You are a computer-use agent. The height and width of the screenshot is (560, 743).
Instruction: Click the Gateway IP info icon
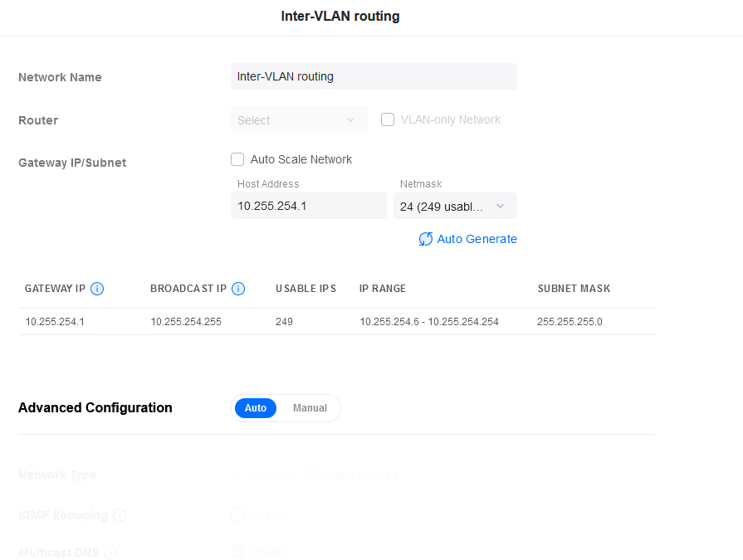(97, 289)
